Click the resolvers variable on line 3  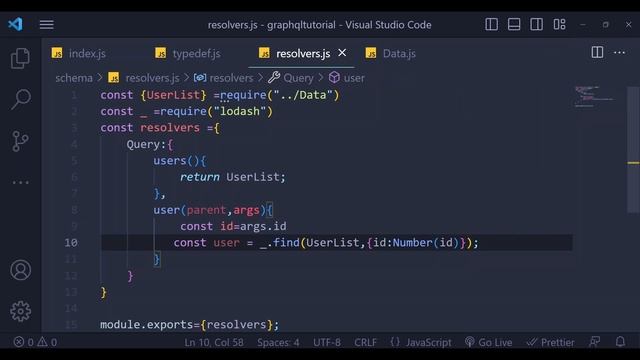tap(170, 128)
